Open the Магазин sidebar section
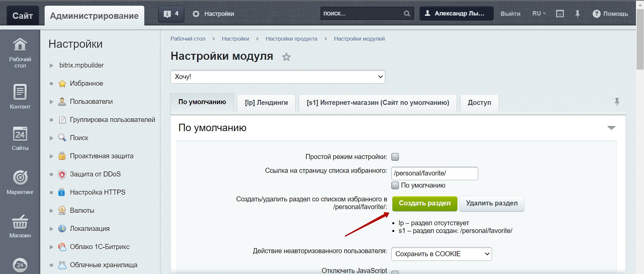 click(x=20, y=226)
